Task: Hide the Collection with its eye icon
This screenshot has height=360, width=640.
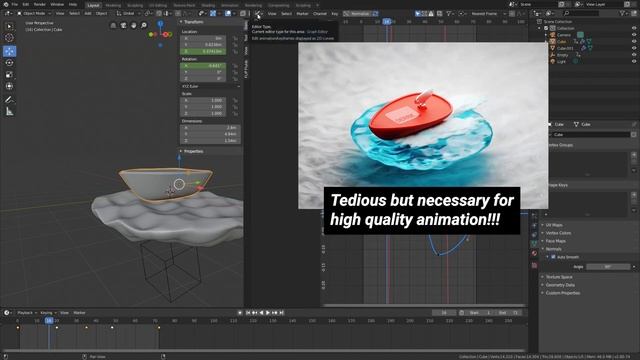Action: 634,28
